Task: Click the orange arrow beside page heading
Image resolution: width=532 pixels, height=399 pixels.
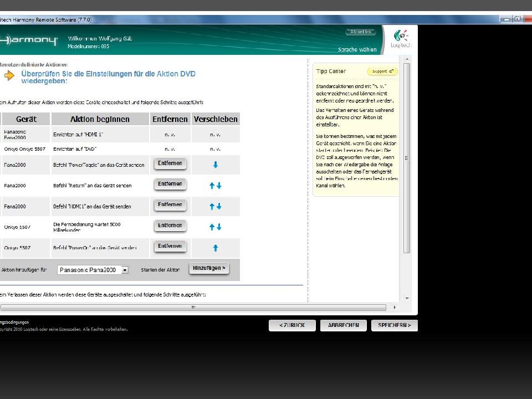Action: coord(9,75)
